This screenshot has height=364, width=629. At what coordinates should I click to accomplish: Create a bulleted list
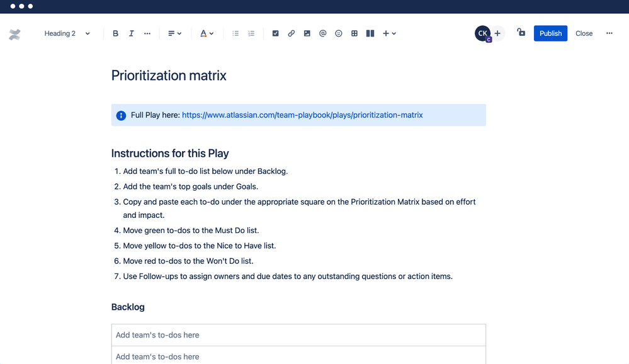pos(235,33)
